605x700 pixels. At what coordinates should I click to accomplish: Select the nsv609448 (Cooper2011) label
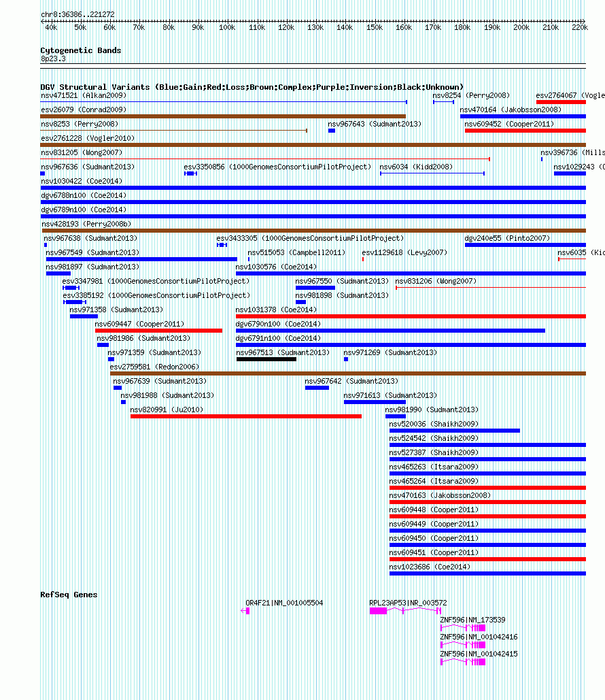pos(434,510)
